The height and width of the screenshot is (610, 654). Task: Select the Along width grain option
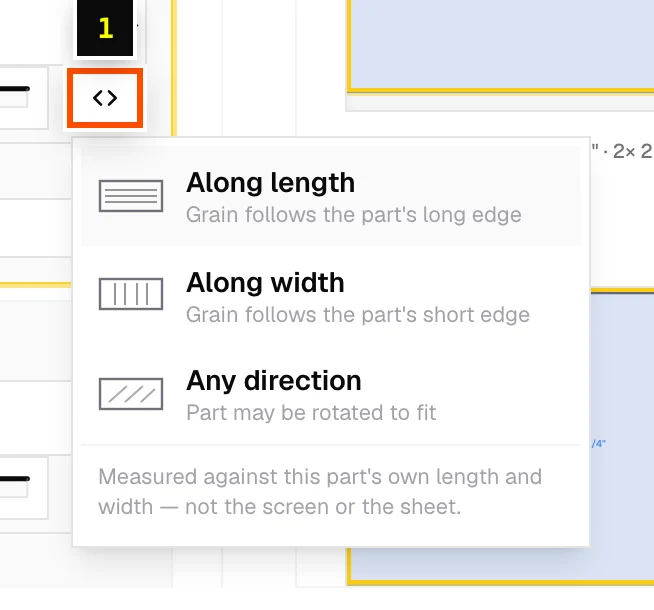tap(331, 295)
